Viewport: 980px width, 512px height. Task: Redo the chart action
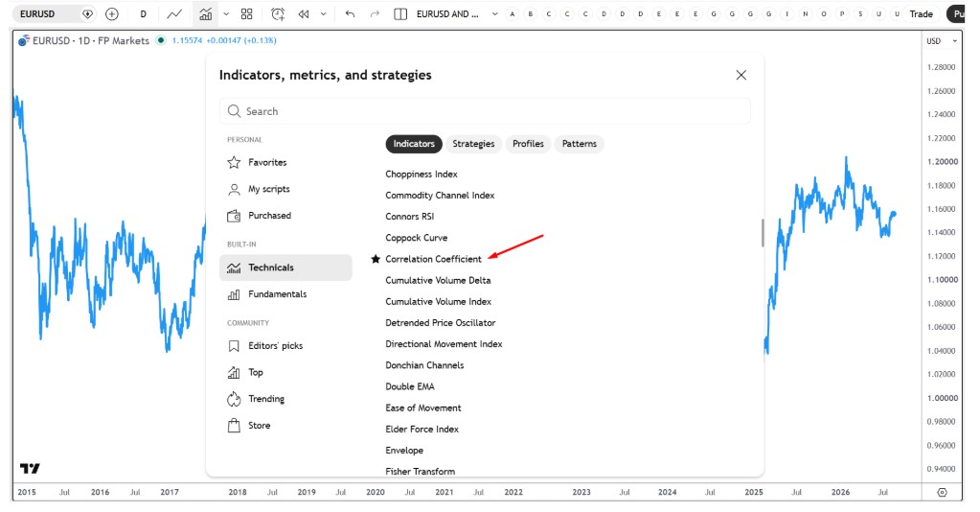375,13
